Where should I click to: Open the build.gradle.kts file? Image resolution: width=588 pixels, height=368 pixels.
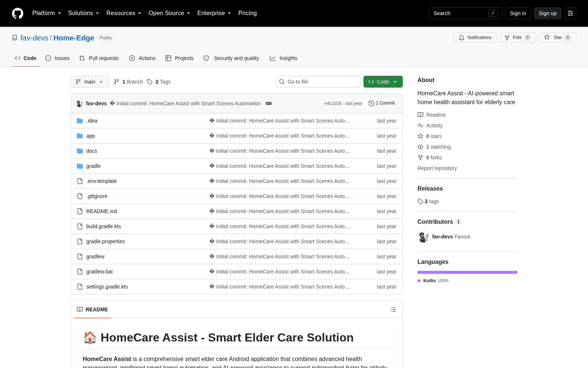(x=104, y=226)
